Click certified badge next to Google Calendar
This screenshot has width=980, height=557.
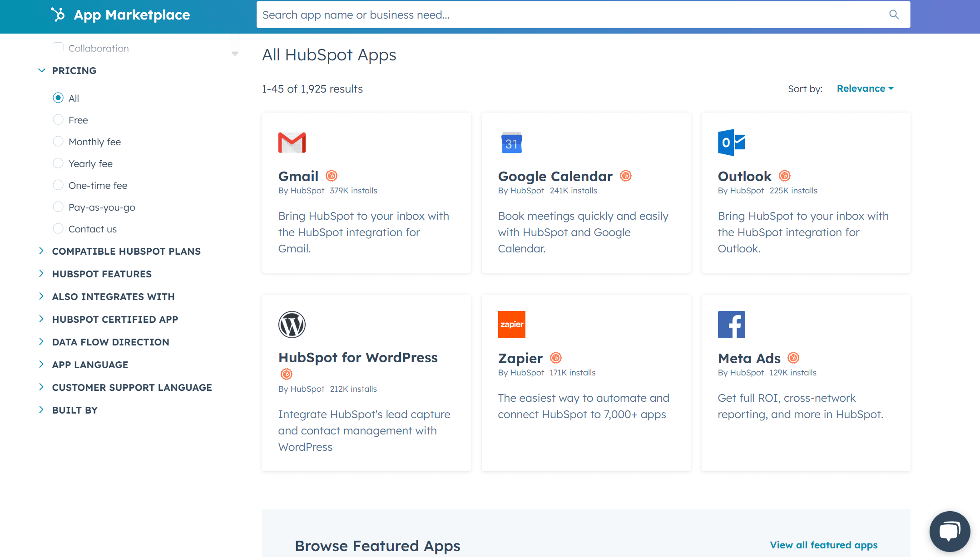(x=626, y=176)
